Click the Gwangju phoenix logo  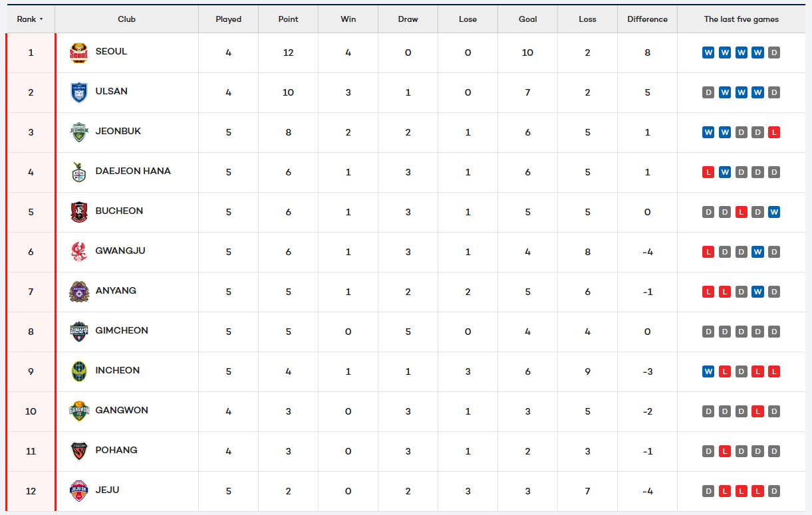click(x=79, y=252)
